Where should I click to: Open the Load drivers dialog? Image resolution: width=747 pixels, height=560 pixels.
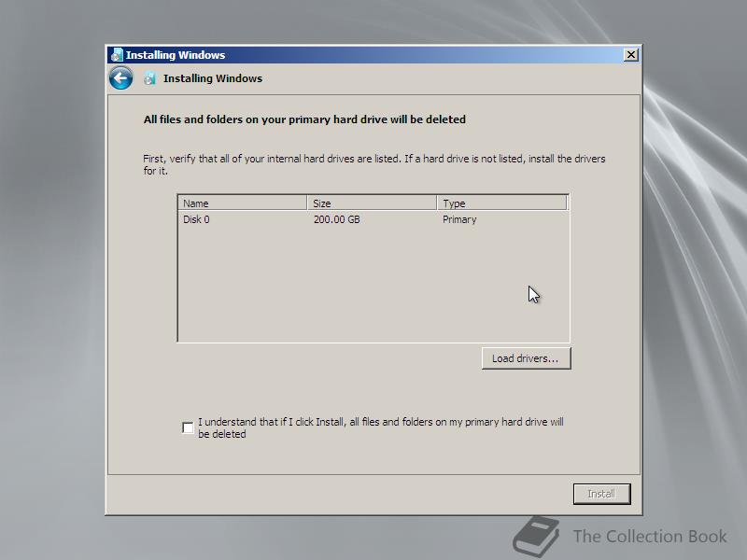[x=526, y=358]
